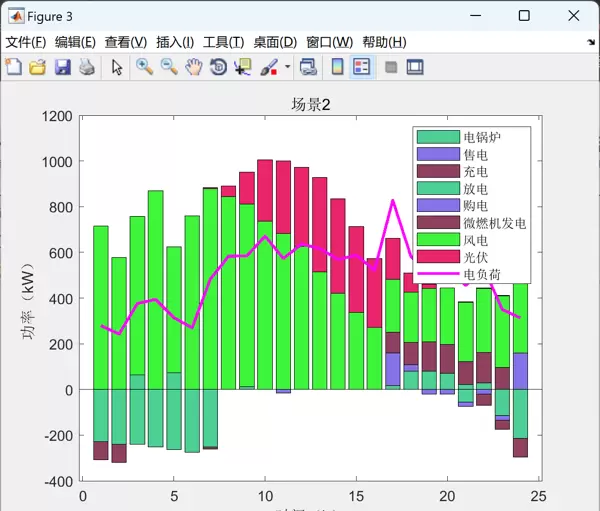The width and height of the screenshot is (600, 511).
Task: Click the 帮助(H) menu item
Action: [x=384, y=42]
